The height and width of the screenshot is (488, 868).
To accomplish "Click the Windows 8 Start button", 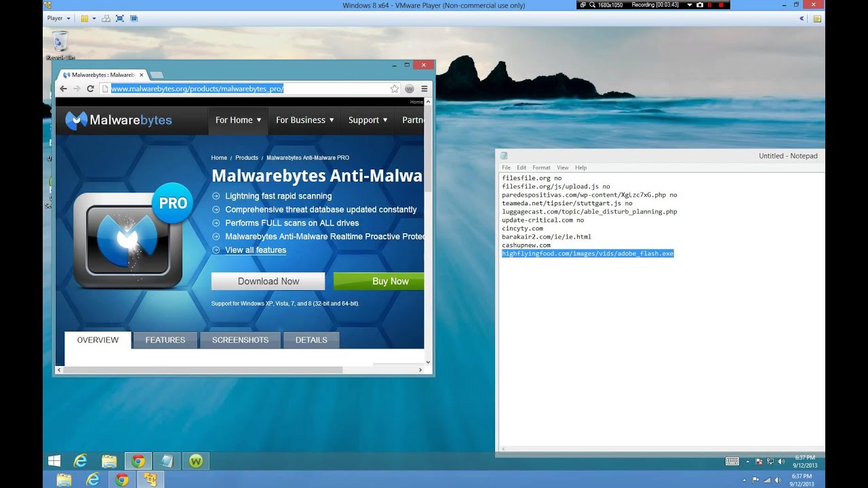I will pos(54,461).
